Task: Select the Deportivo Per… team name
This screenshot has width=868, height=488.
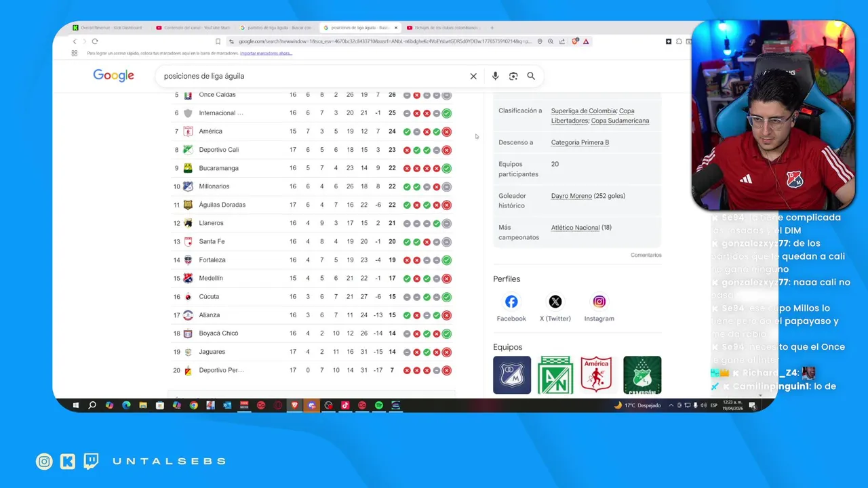Action: [x=221, y=370]
